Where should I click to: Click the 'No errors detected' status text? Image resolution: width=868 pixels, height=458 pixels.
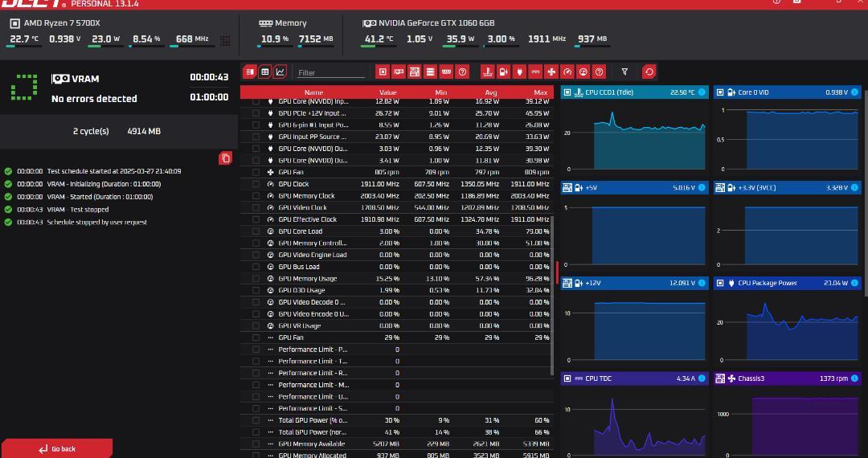tap(94, 99)
